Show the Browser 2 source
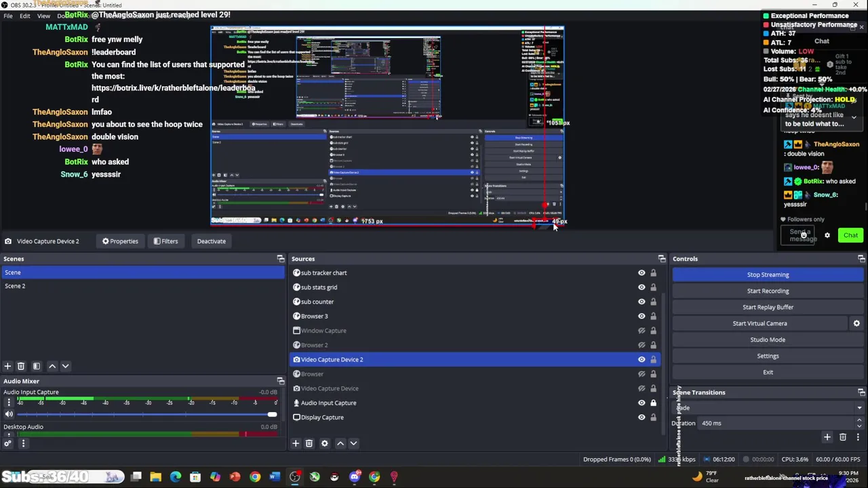 click(642, 345)
